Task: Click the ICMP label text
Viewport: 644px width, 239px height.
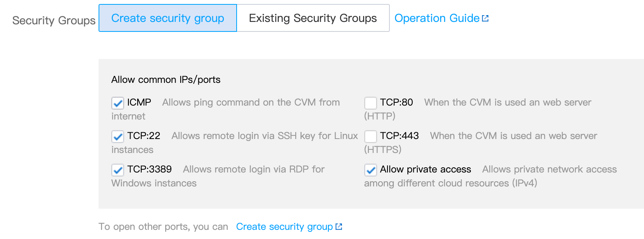Action: point(139,102)
